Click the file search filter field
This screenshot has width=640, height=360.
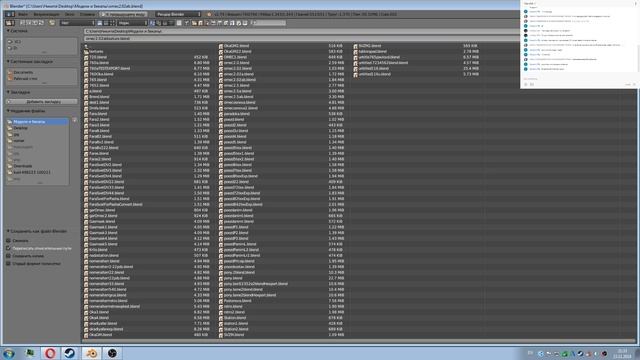coord(268,23)
